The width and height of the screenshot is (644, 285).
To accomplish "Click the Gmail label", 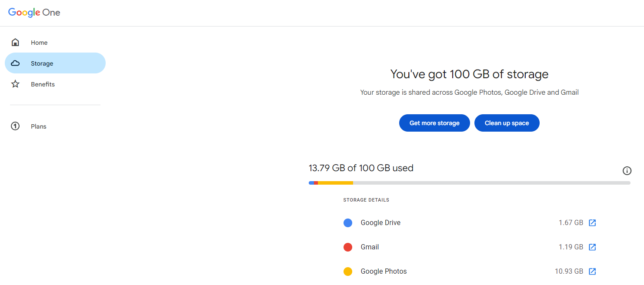I will pos(370,247).
